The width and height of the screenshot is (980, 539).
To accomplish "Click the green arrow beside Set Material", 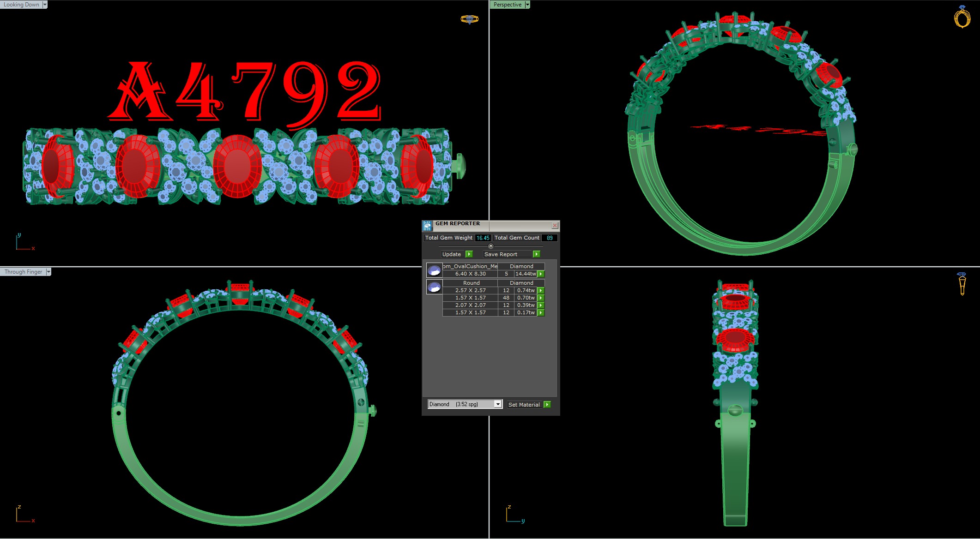I will [547, 405].
